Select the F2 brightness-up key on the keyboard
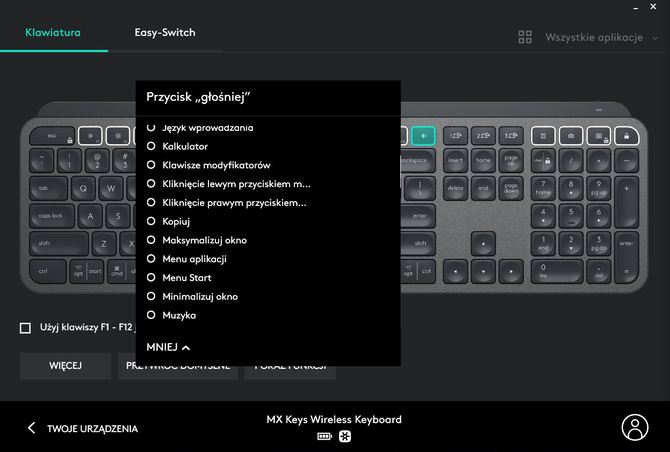 coord(118,136)
